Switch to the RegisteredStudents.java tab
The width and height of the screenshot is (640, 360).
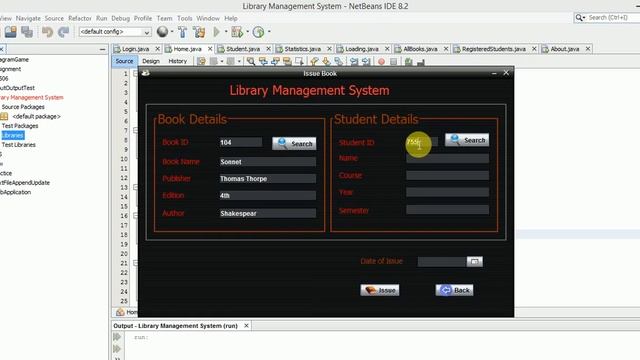tap(493, 49)
